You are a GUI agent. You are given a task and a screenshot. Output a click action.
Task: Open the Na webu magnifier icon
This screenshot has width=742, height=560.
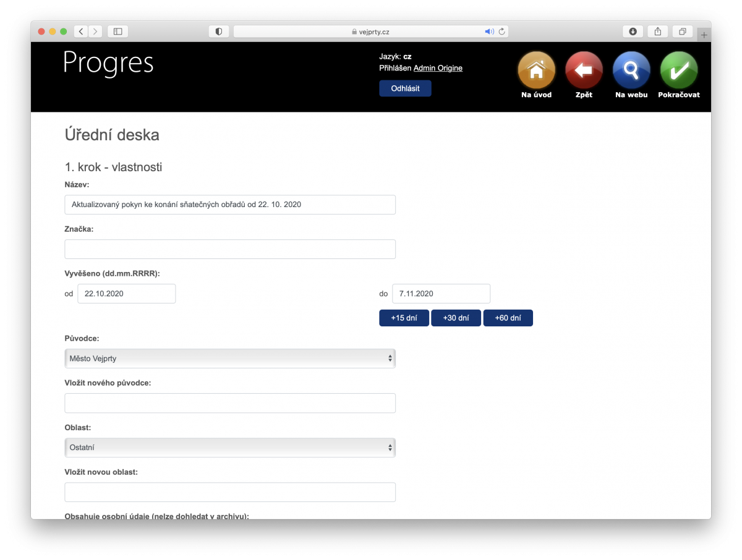[x=631, y=70]
